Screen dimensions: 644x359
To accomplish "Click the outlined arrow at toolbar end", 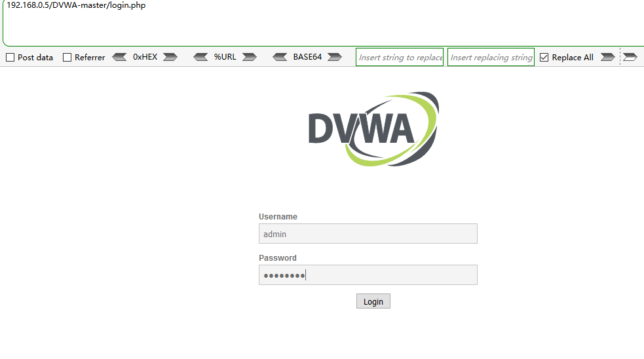I will (630, 57).
